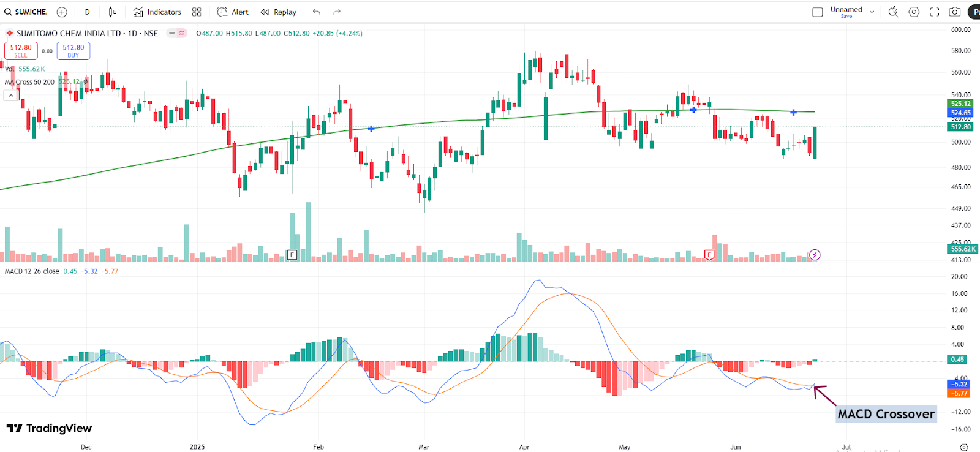Click the MA cross marker near mid-June
The width and height of the screenshot is (980, 452).
click(793, 112)
